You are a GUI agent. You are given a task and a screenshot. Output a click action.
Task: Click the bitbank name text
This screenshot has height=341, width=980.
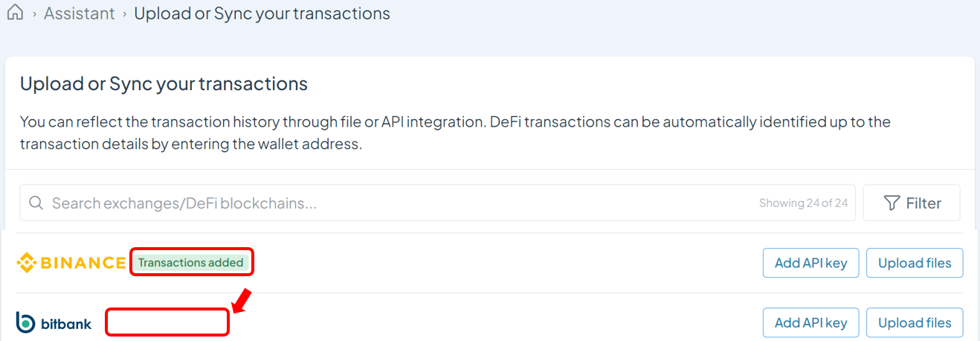coord(67,323)
